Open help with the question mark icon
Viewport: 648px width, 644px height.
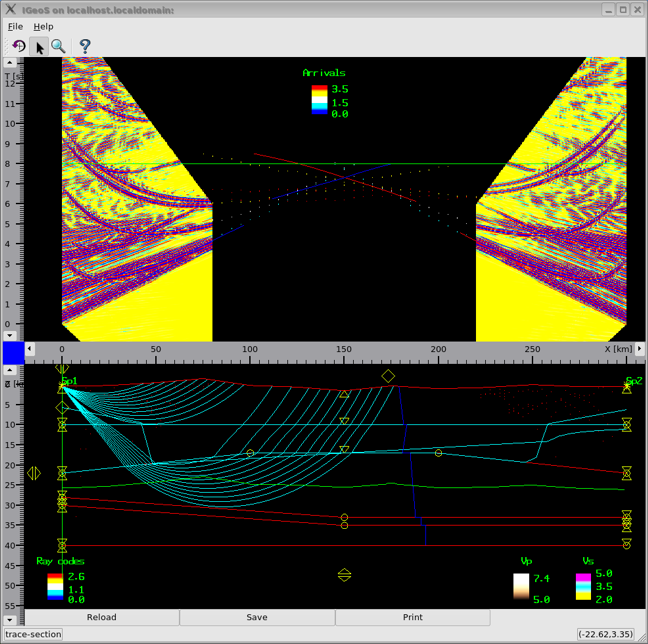(x=85, y=46)
